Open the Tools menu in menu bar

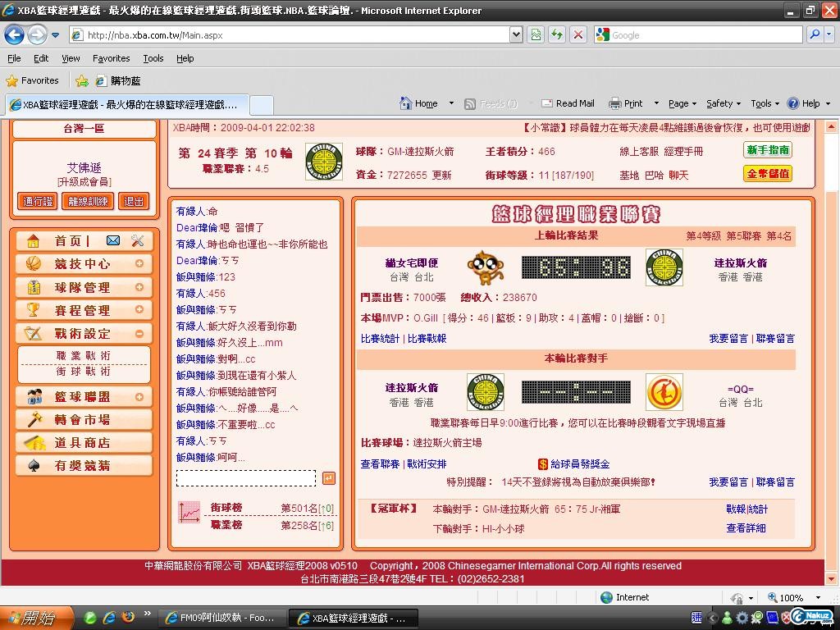153,58
